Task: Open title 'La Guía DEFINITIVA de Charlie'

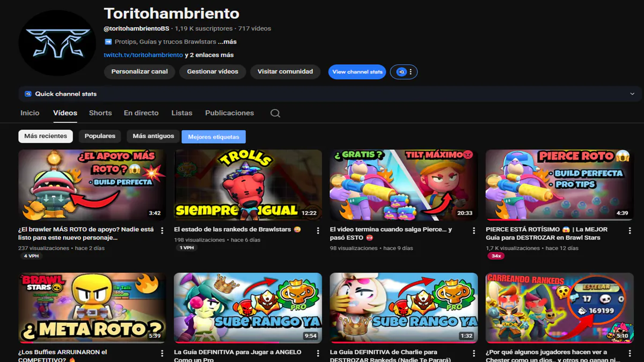Action: click(390, 356)
